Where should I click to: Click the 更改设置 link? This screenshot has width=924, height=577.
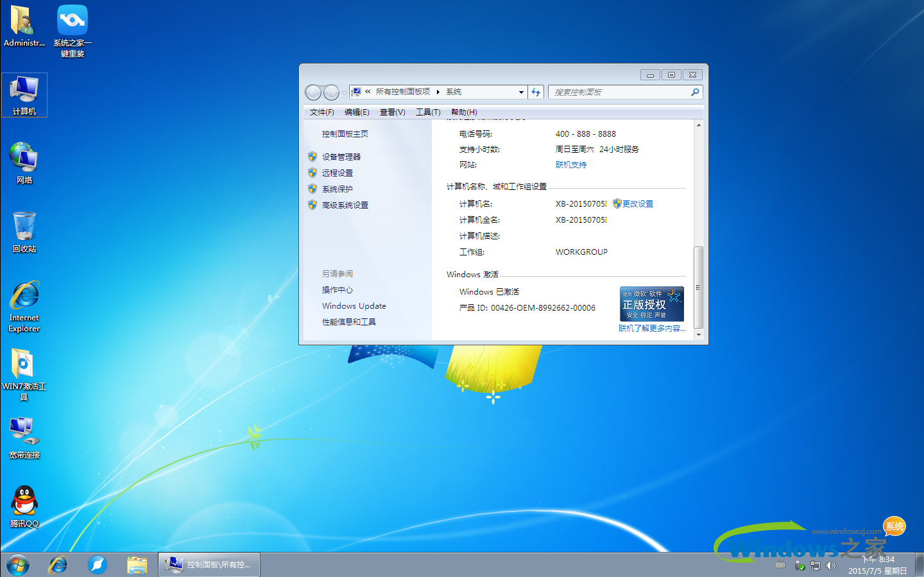pyautogui.click(x=638, y=203)
